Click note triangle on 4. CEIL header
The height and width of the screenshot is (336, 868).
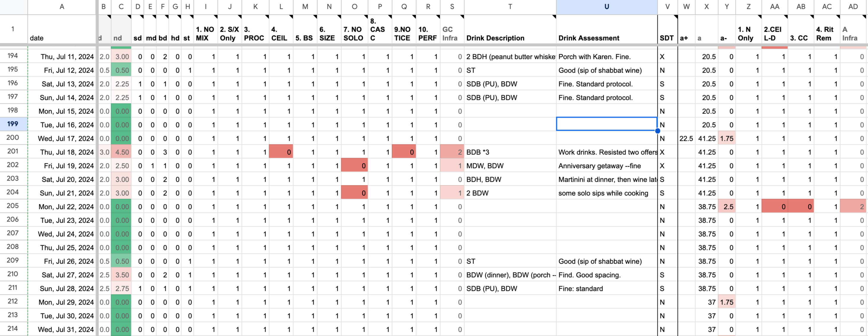click(x=291, y=17)
